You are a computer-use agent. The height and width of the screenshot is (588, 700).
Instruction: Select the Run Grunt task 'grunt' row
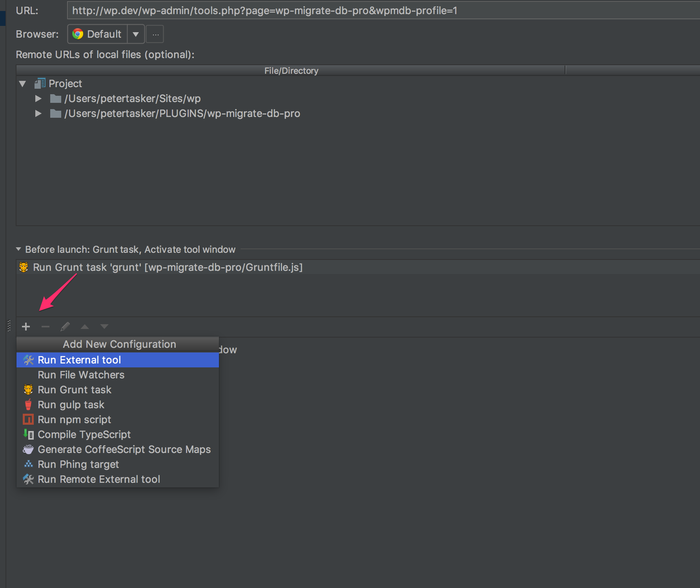click(x=358, y=267)
